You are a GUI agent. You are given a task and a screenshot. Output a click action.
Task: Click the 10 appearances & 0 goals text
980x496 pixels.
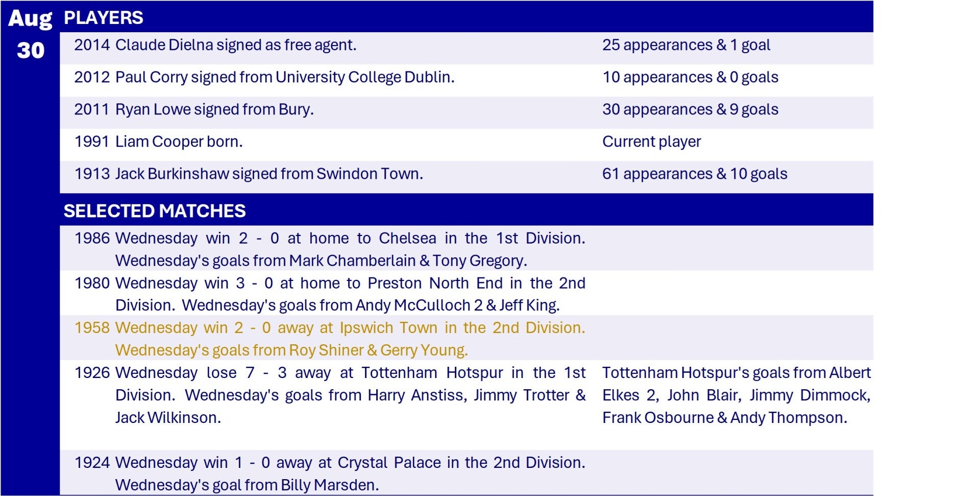[690, 77]
